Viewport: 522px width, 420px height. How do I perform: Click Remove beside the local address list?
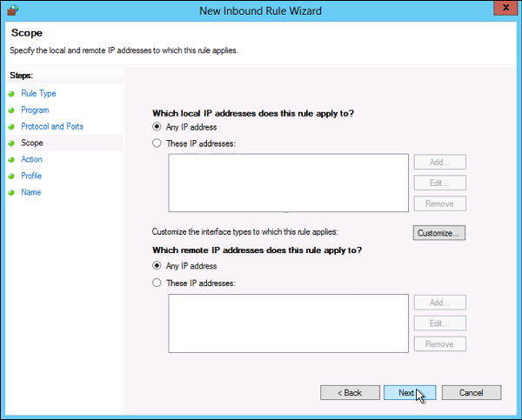click(439, 203)
